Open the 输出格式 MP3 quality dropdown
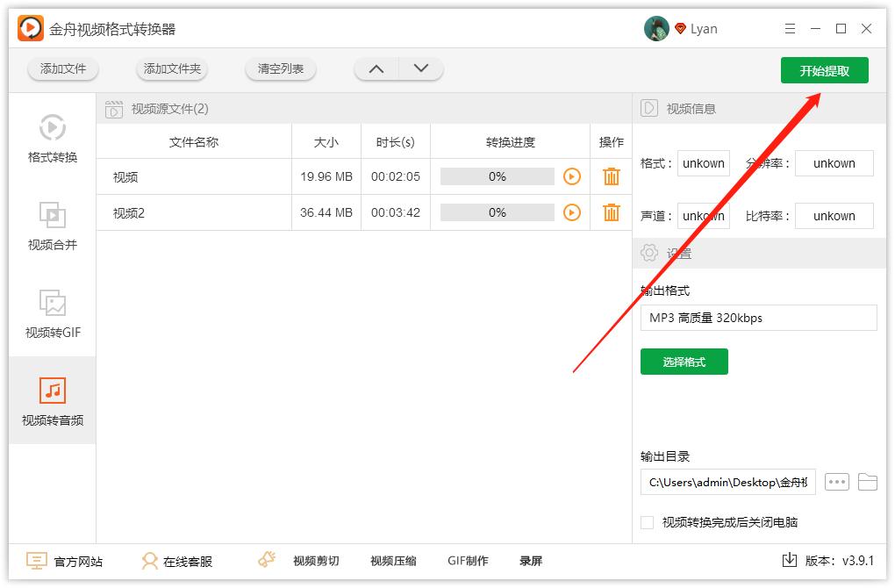 click(x=758, y=317)
